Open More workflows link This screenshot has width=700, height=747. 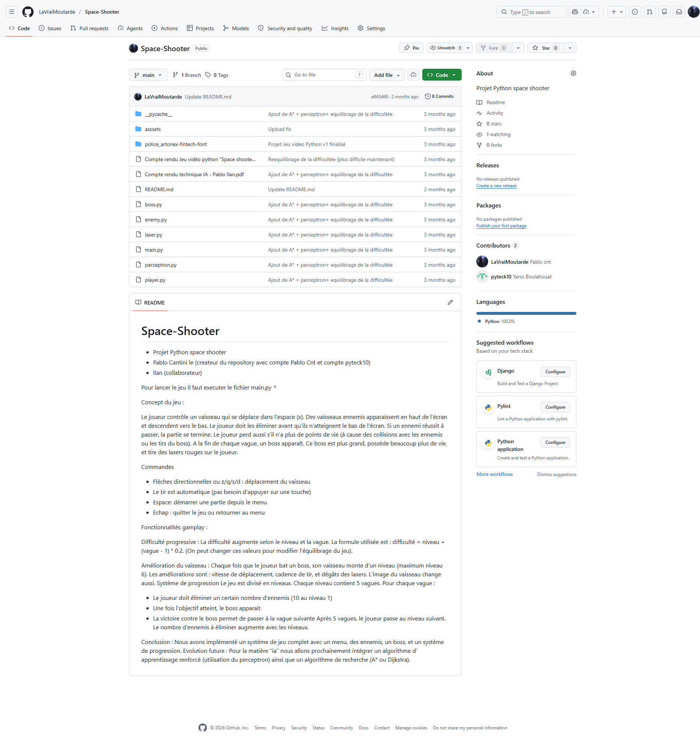pyautogui.click(x=494, y=474)
